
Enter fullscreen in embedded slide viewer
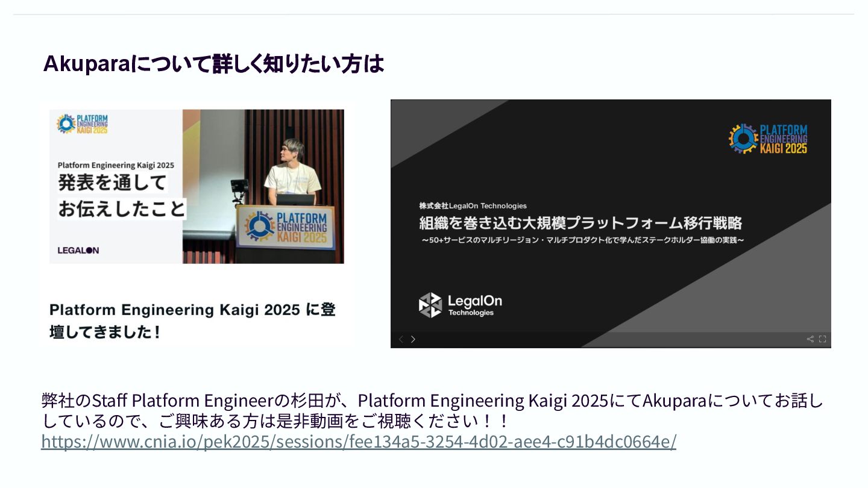[x=822, y=339]
